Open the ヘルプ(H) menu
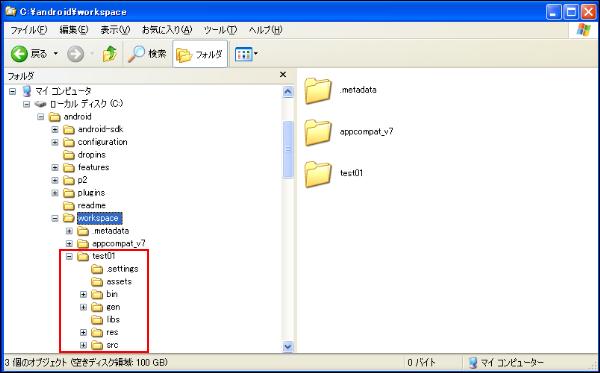Image resolution: width=600 pixels, height=373 pixels. [265, 30]
